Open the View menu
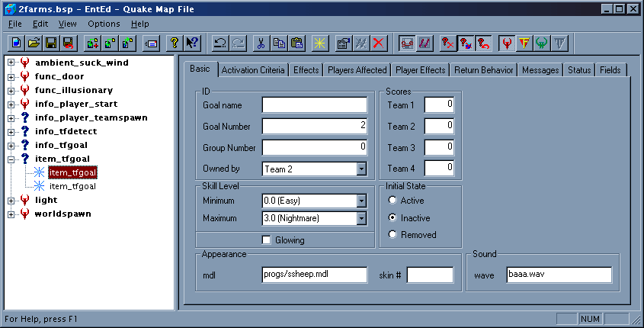 (67, 24)
